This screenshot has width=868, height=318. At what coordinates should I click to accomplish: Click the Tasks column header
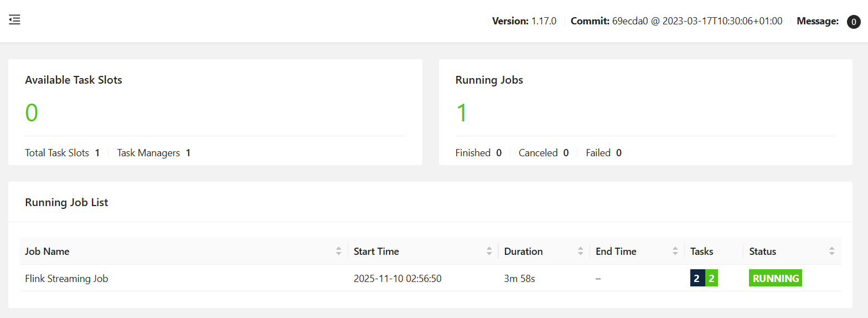point(701,252)
